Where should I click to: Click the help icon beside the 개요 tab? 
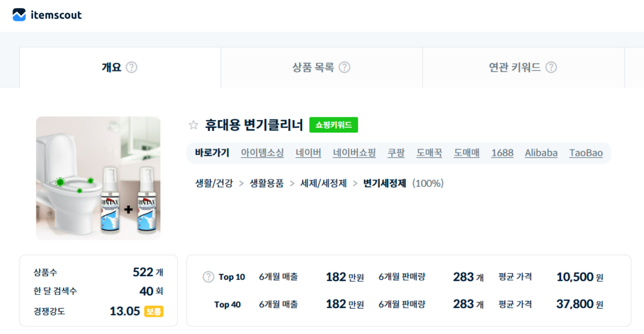(132, 67)
